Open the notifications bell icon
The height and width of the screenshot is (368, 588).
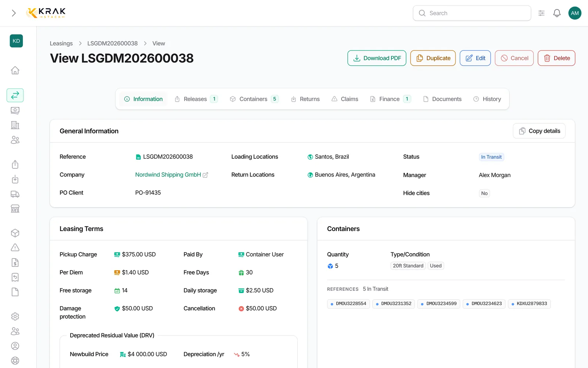pyautogui.click(x=557, y=13)
